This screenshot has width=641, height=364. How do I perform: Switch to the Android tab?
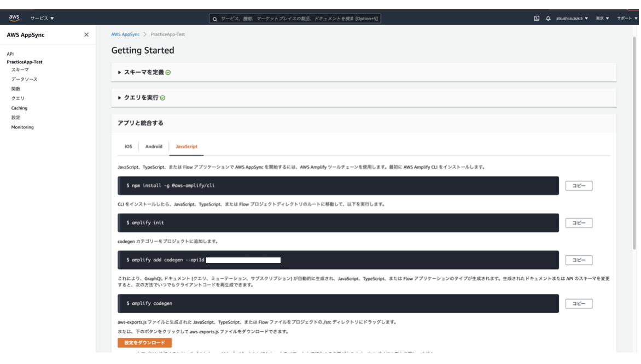[154, 146]
